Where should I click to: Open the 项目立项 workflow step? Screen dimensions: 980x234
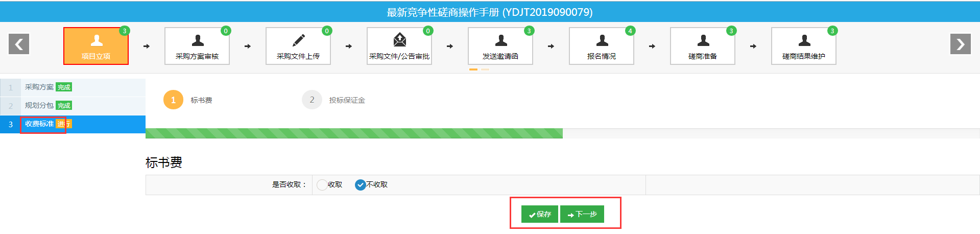(96, 46)
